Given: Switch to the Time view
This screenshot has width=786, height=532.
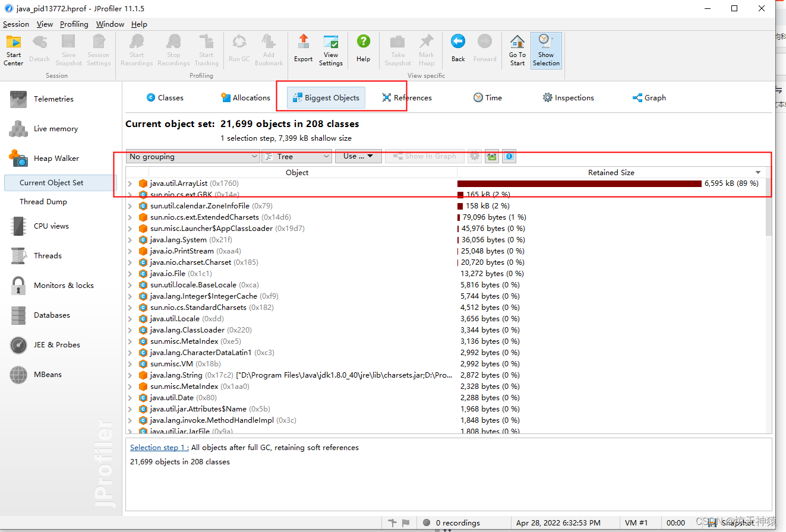Looking at the screenshot, I should pos(488,98).
